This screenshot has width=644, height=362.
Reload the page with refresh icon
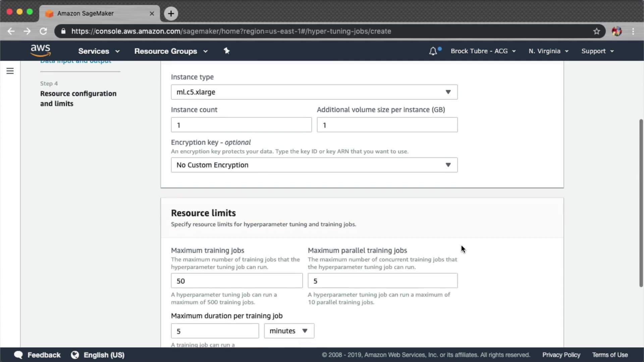pos(43,31)
